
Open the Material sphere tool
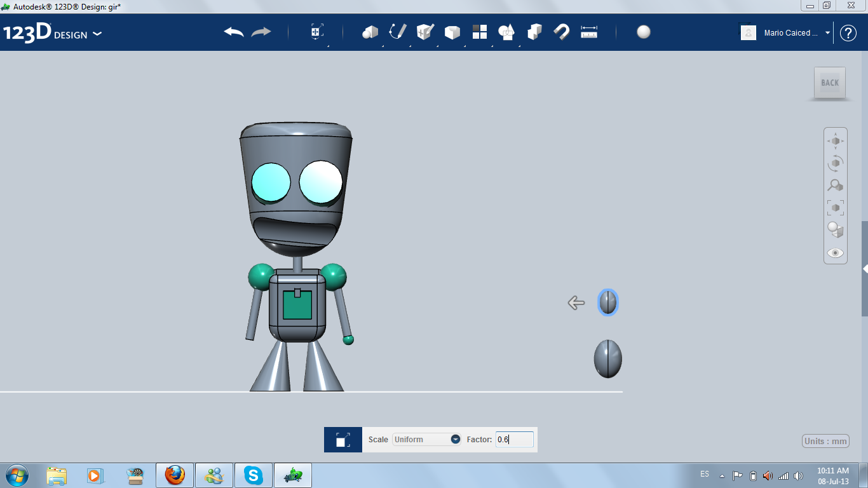point(644,32)
